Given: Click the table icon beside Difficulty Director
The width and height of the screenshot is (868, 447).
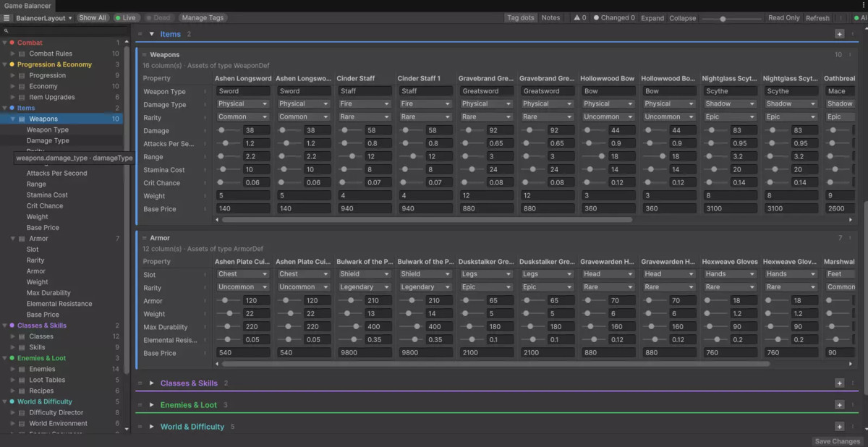Looking at the screenshot, I should click(x=22, y=412).
